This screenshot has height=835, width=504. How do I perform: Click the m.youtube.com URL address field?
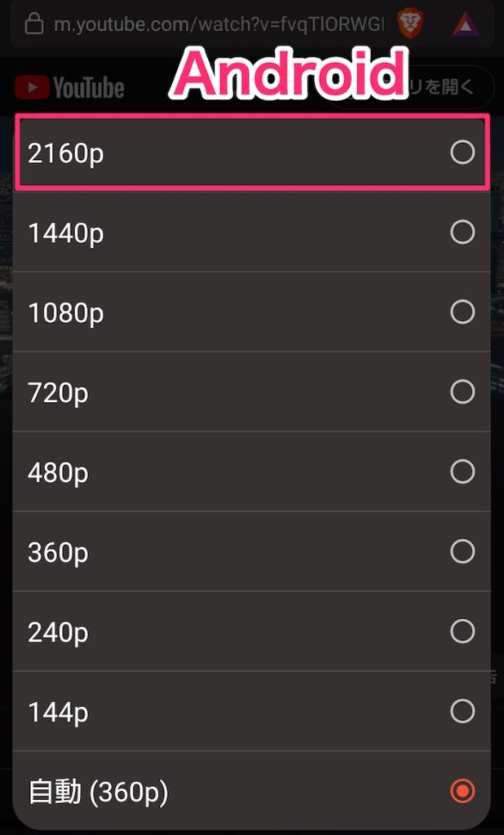click(219, 25)
